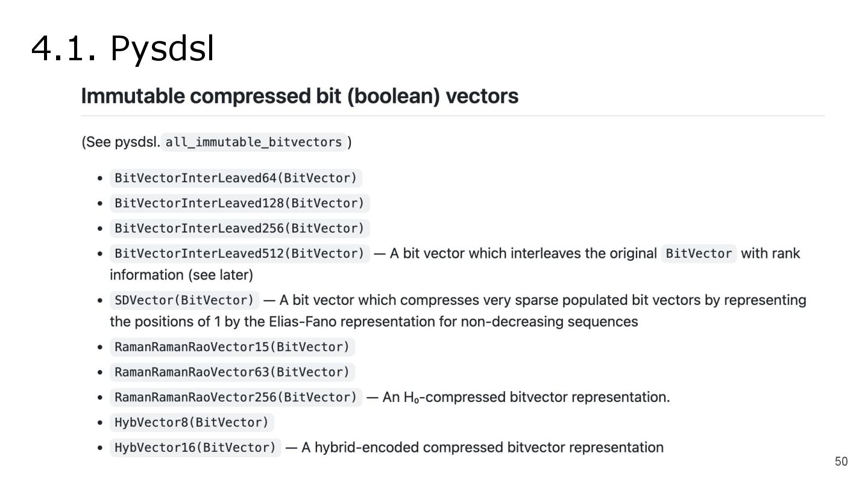This screenshot has width=868, height=488.
Task: Click the inline BitVector code in the description
Action: click(x=699, y=254)
